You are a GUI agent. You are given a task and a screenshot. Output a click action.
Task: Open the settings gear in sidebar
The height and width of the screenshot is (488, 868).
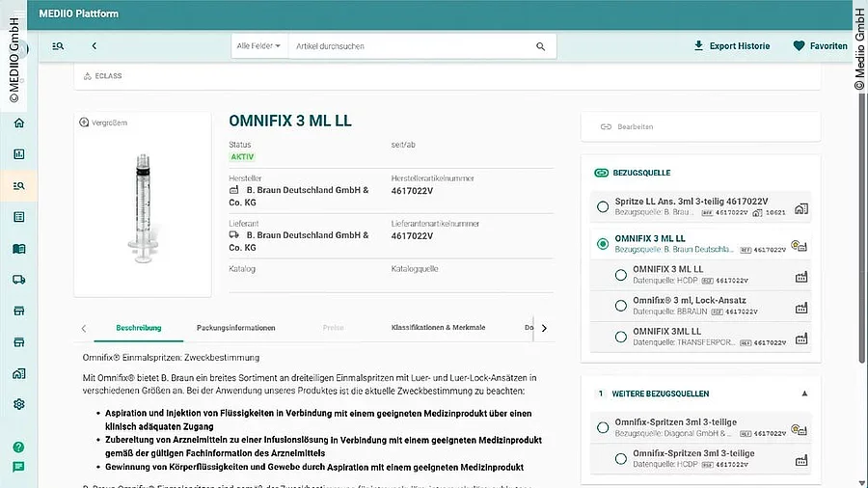pyautogui.click(x=19, y=405)
